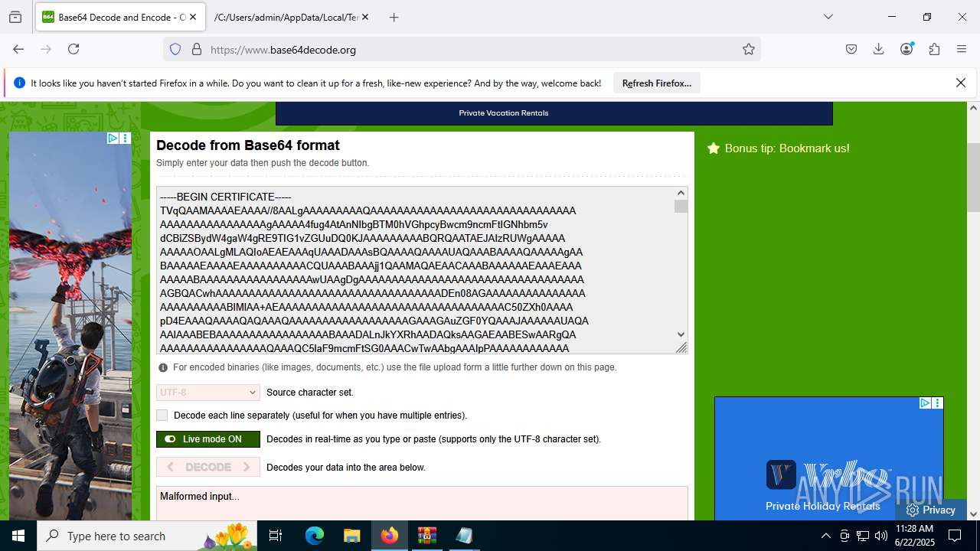Open WinRAR from taskbar
This screenshot has height=551, width=980.
[426, 536]
